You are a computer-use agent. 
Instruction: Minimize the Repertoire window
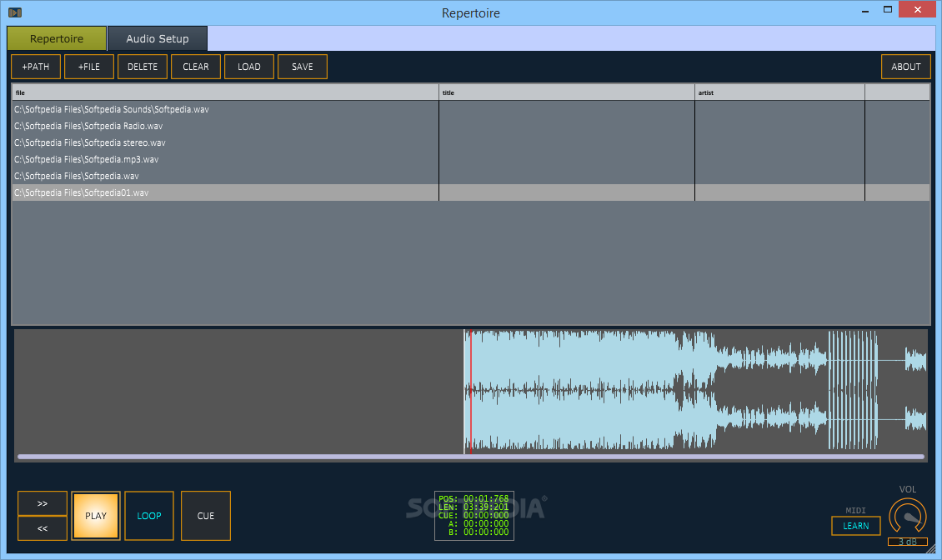coord(865,10)
